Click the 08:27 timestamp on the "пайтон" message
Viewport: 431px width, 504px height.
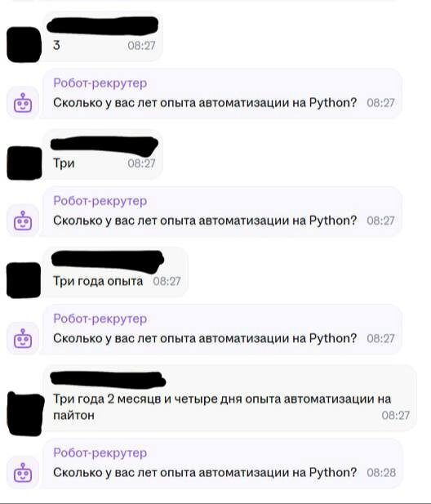pos(395,415)
